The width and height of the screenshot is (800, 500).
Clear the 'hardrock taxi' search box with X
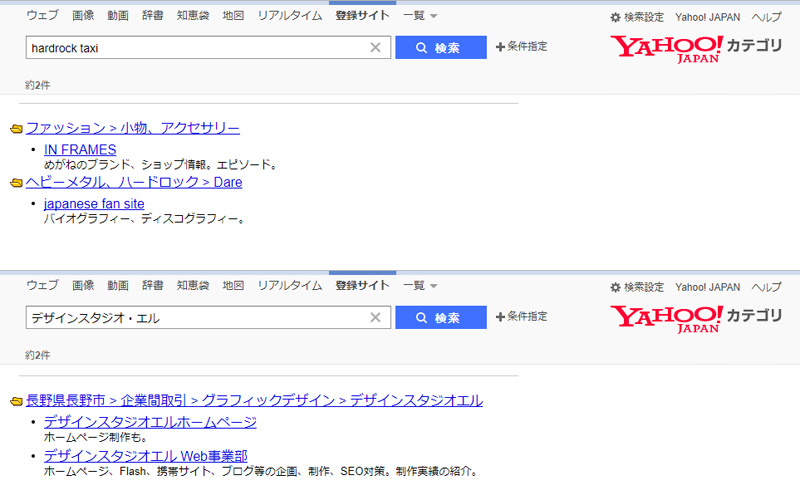376,47
